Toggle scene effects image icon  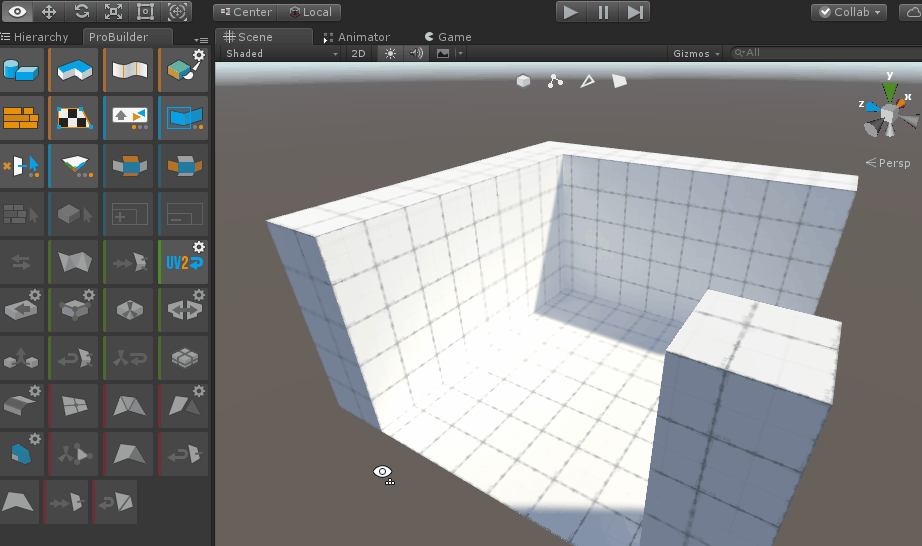click(x=443, y=53)
